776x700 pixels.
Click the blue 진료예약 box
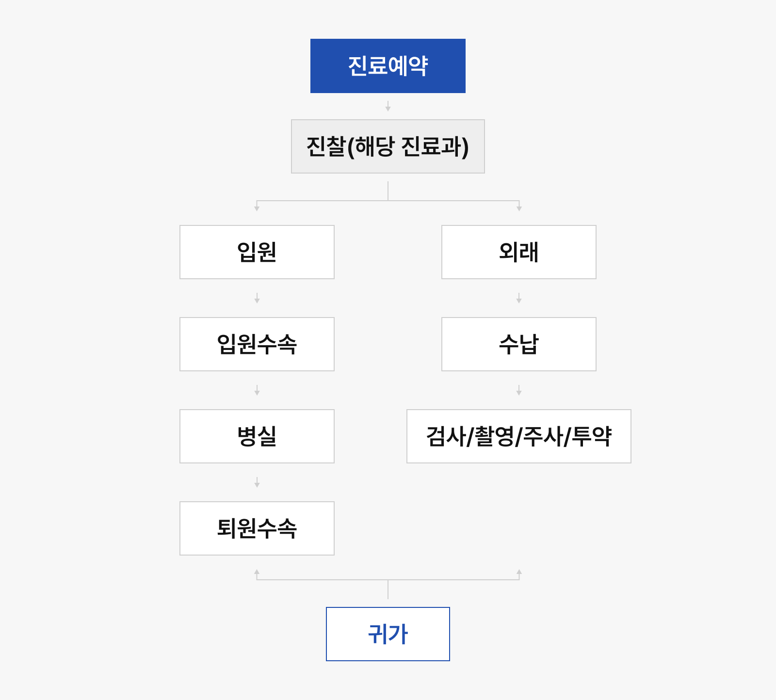pyautogui.click(x=388, y=66)
